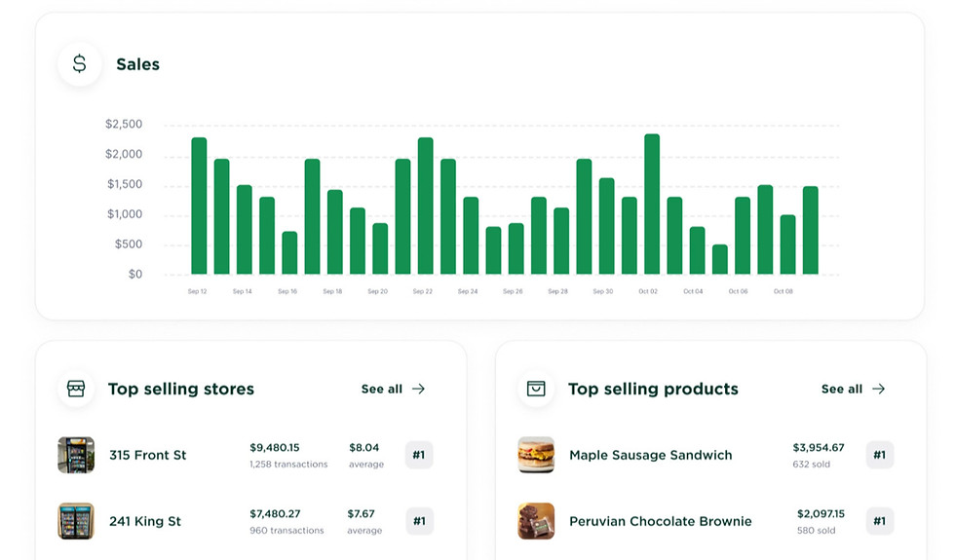
Task: Click the shopping bag icon beside Top selling products
Action: [x=536, y=389]
